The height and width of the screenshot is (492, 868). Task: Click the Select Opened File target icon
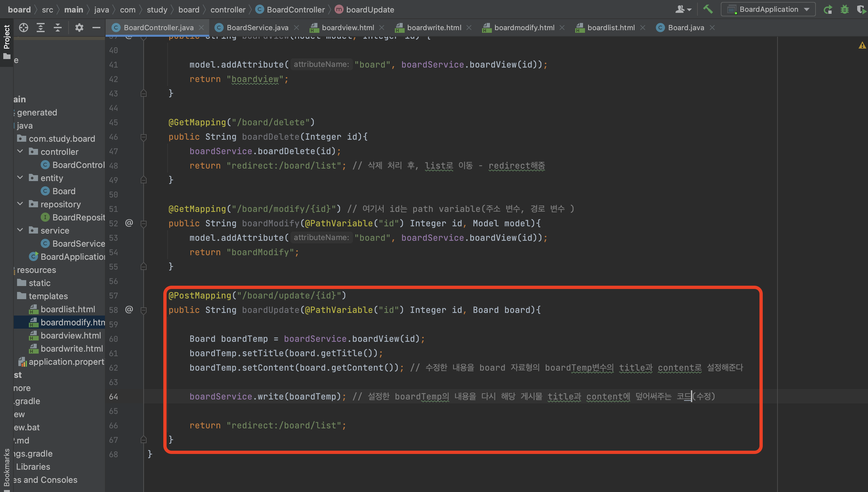click(23, 27)
